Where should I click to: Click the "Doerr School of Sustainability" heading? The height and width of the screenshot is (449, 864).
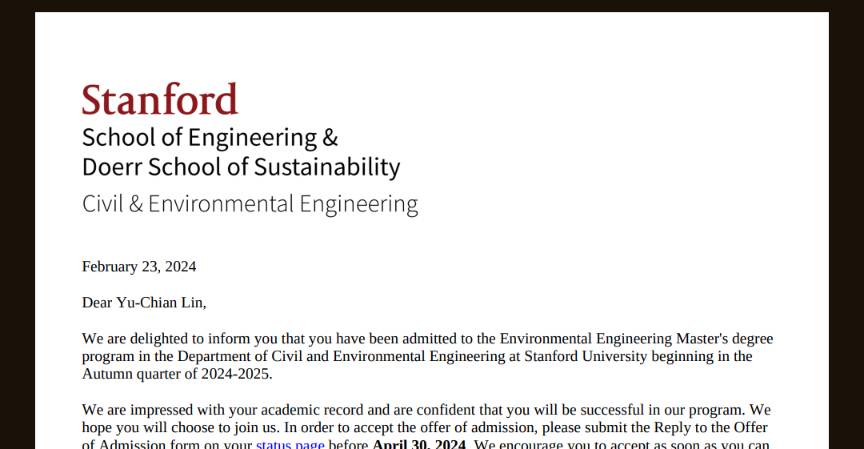coord(241,166)
